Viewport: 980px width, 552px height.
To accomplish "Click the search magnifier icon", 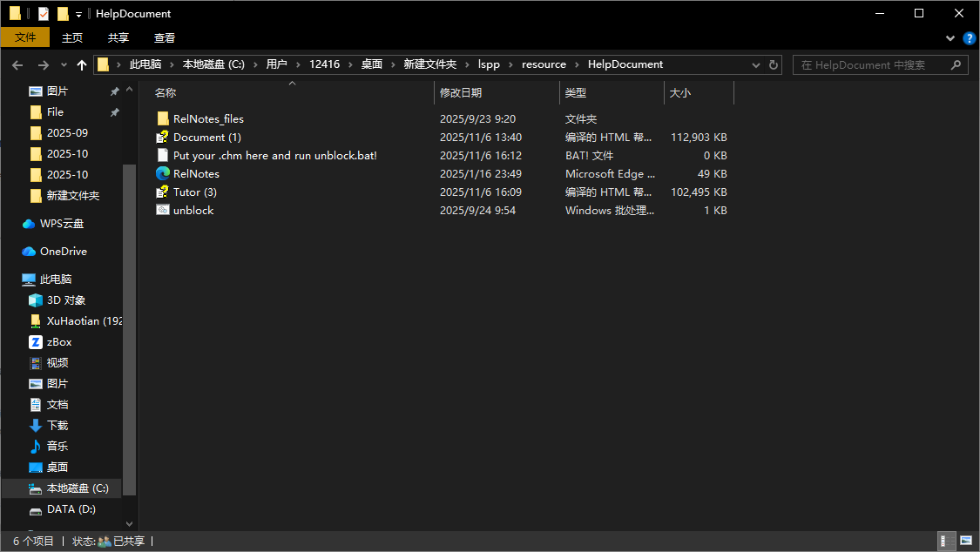I will point(956,65).
